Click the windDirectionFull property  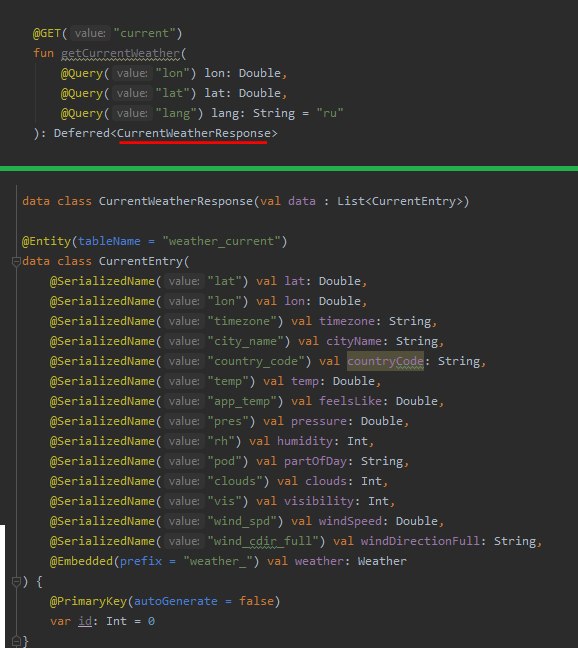tap(420, 541)
